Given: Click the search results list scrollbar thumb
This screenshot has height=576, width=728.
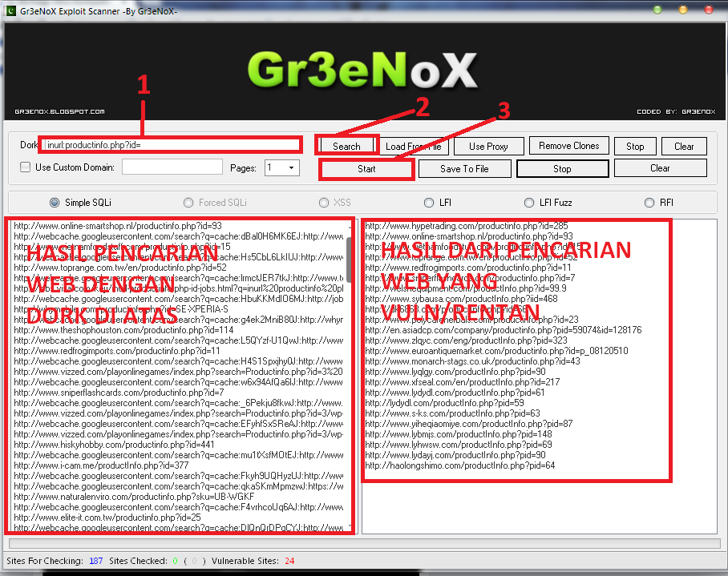Looking at the screenshot, I should click(349, 260).
